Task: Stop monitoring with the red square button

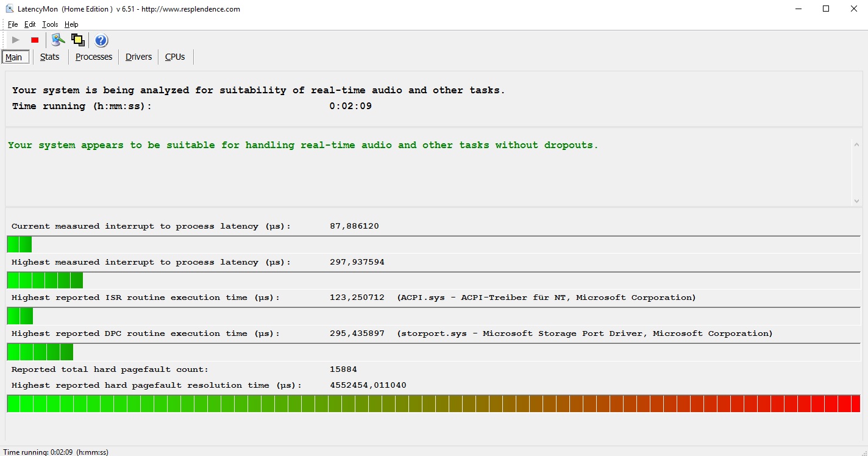Action: point(35,40)
